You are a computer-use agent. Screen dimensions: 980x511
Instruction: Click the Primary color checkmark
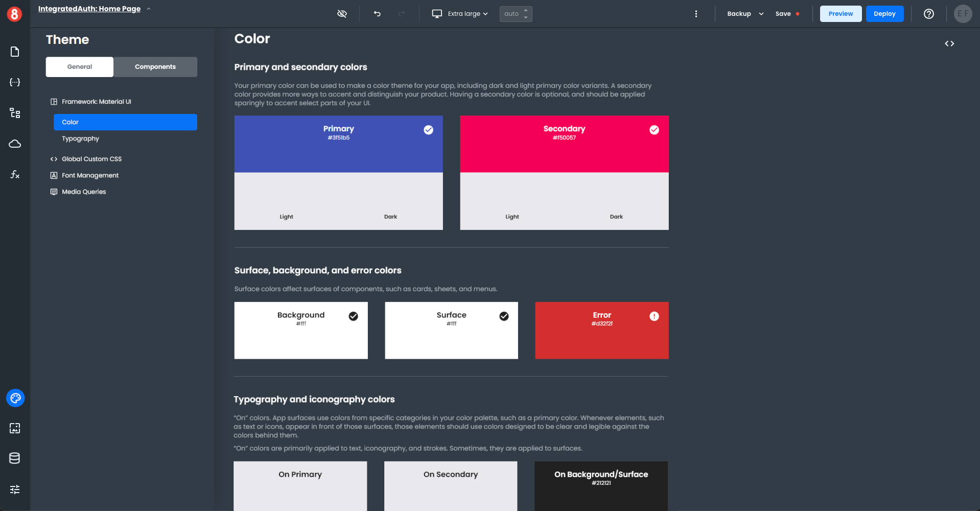[x=428, y=130]
